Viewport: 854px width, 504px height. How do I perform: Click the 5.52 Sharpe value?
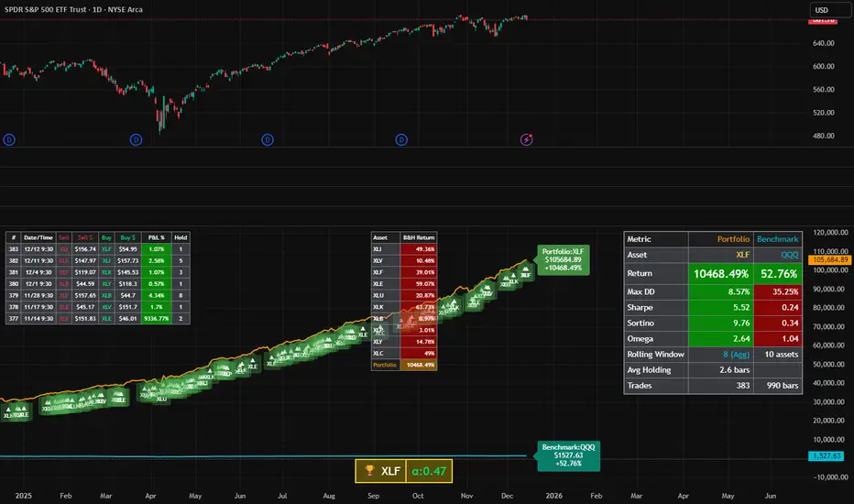720,308
